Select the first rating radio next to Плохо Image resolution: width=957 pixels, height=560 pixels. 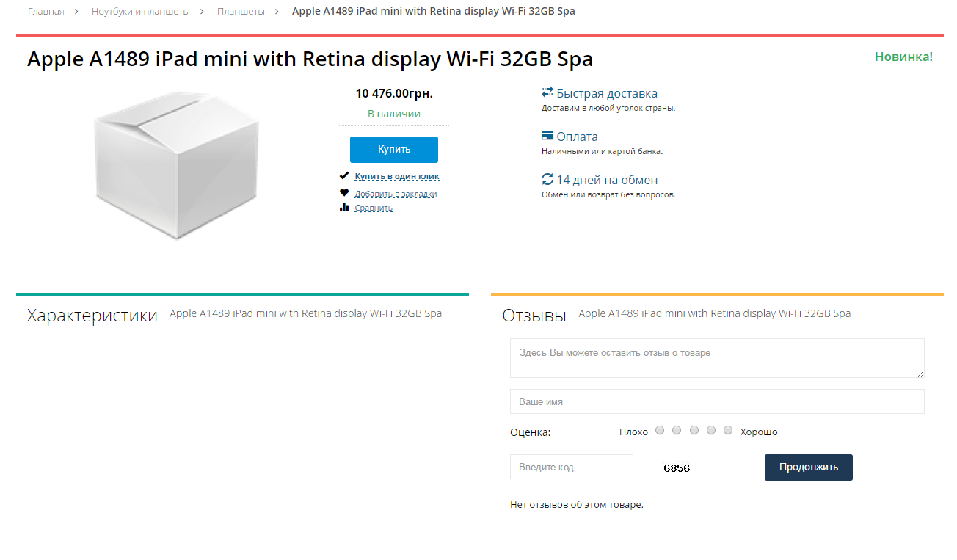click(x=660, y=430)
